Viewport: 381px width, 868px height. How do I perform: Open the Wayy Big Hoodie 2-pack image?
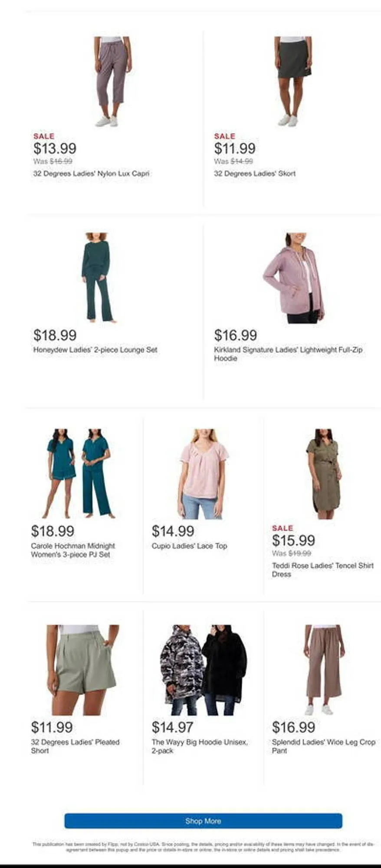pos(204,670)
